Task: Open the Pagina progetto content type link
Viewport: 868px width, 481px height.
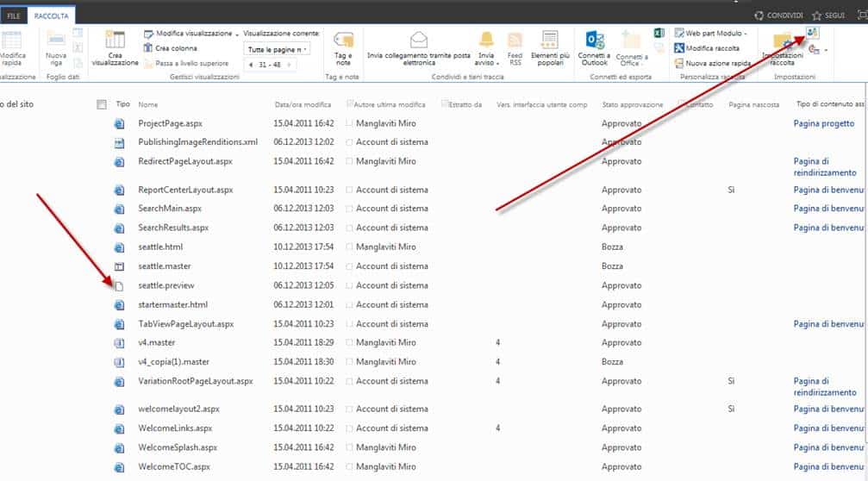Action: coord(824,123)
